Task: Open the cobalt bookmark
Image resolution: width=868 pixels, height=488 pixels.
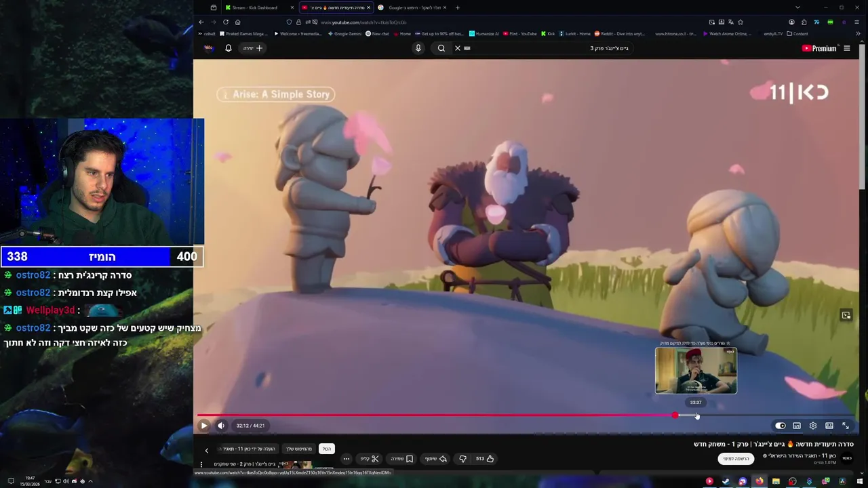Action: coord(207,33)
